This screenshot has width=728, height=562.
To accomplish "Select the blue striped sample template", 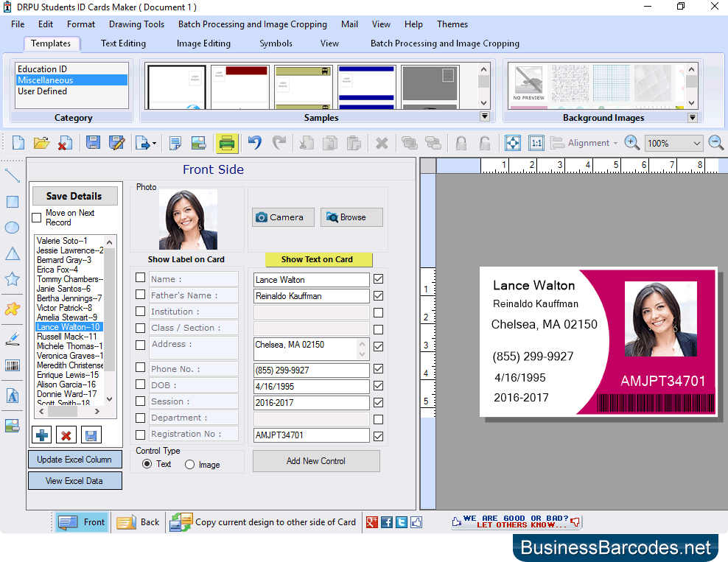I will 366,86.
